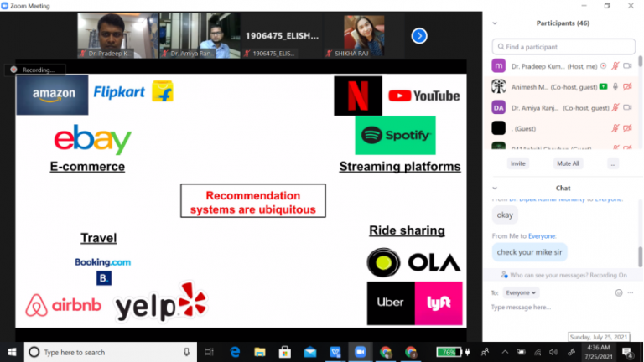Open participants more options (...) button
644x362 pixels.
613,163
